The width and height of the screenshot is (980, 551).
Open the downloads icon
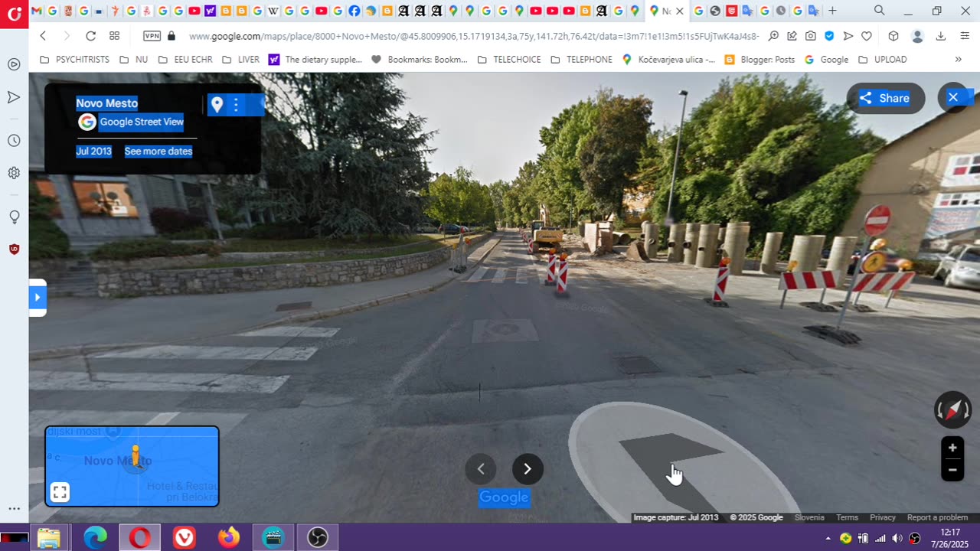pos(941,36)
